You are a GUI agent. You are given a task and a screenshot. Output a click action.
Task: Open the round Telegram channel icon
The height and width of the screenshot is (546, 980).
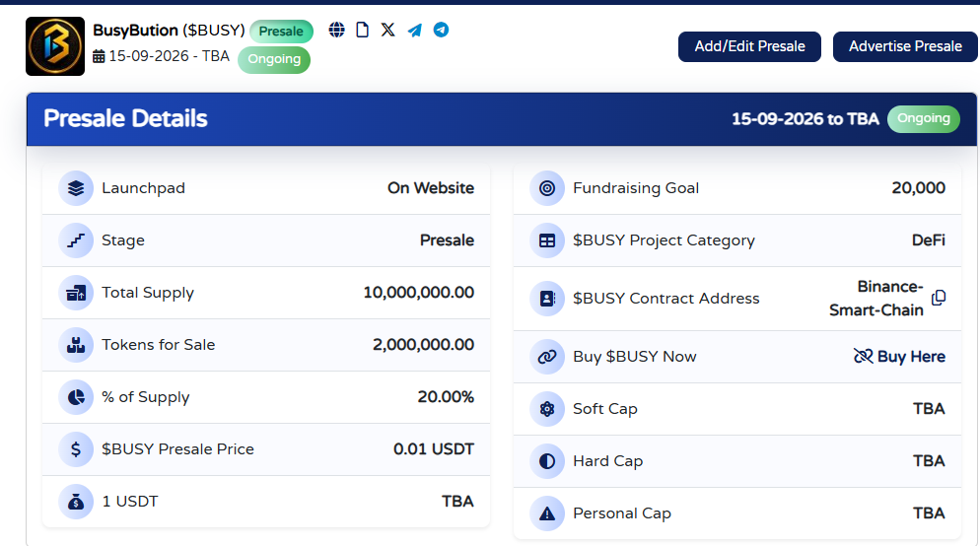[x=442, y=30]
